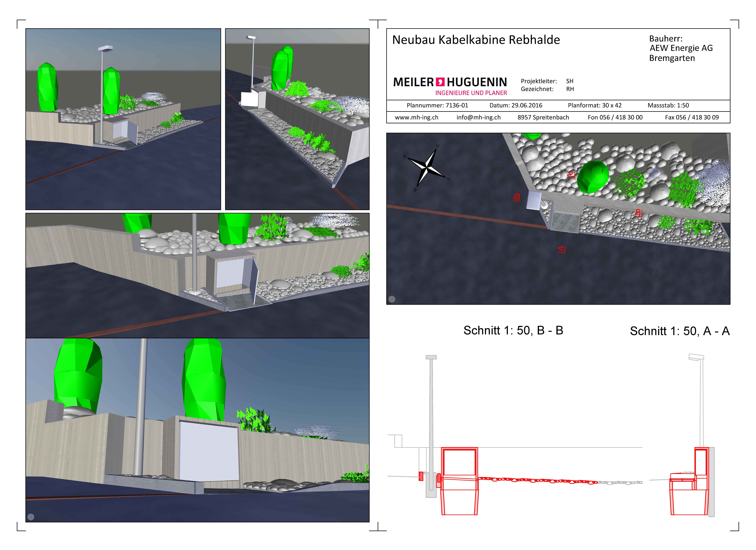Select the top-left 3D rendering thumbnail
This screenshot has width=756, height=550.
(123, 119)
